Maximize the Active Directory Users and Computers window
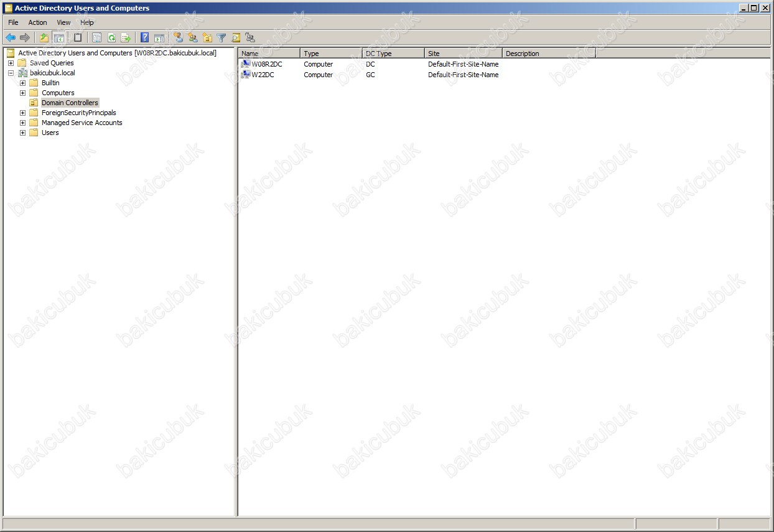The width and height of the screenshot is (774, 532). pos(754,8)
